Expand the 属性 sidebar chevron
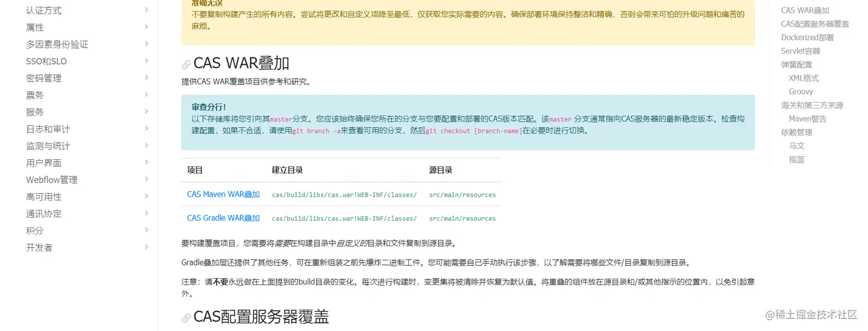 point(147,27)
